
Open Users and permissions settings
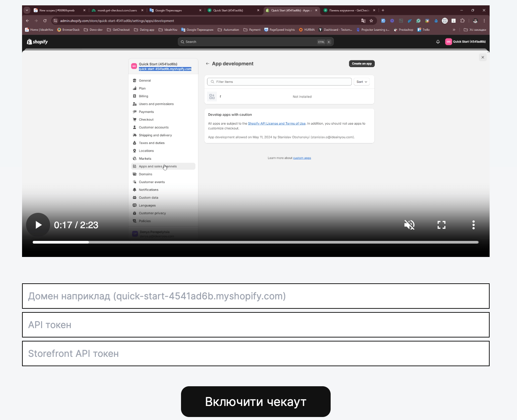pyautogui.click(x=163, y=104)
